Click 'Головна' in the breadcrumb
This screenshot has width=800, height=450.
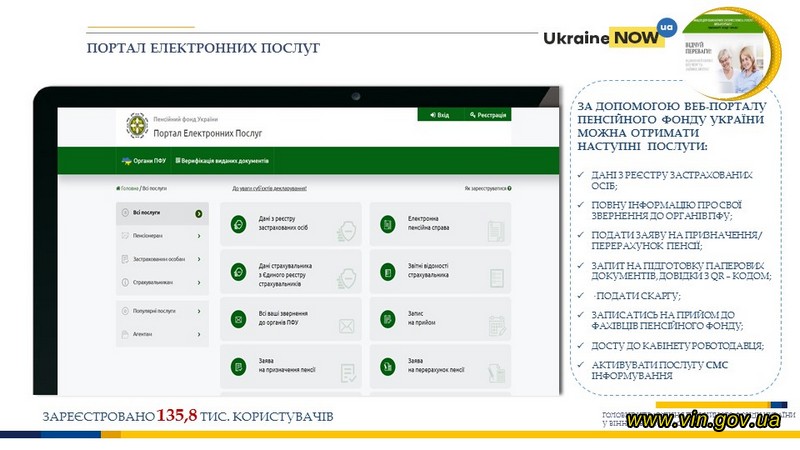point(130,188)
